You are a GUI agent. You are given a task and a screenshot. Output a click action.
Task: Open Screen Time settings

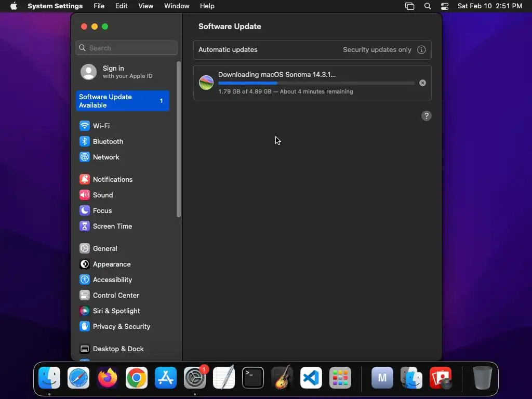pyautogui.click(x=122, y=227)
